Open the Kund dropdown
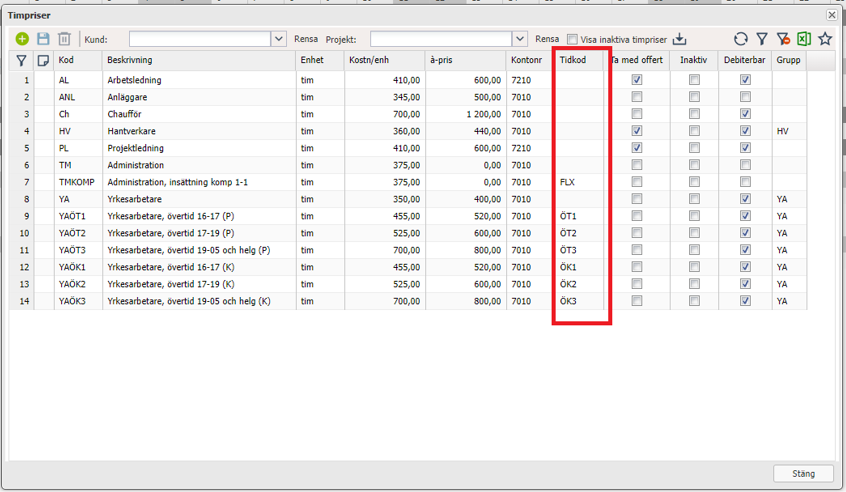The image size is (846, 492). [278, 39]
